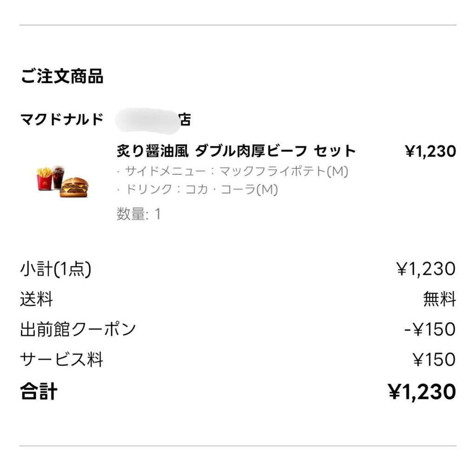Image resolution: width=476 pixels, height=476 pixels.
Task: Click the subtotal amount in the 小計 row
Action: pos(426,269)
